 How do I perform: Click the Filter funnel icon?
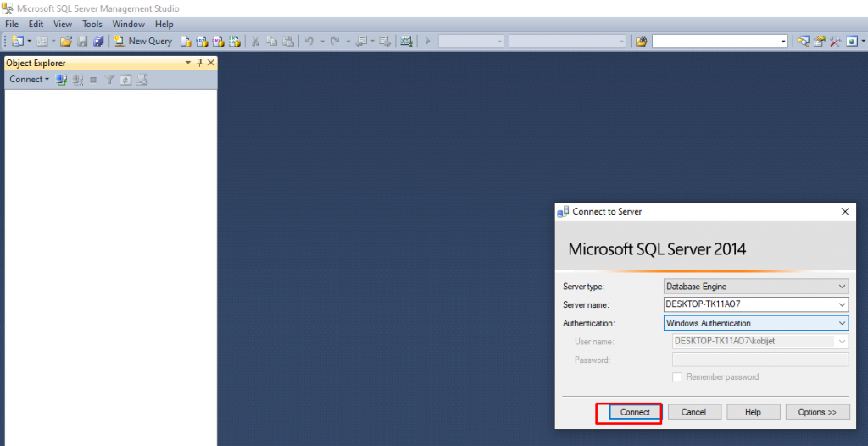pos(109,80)
